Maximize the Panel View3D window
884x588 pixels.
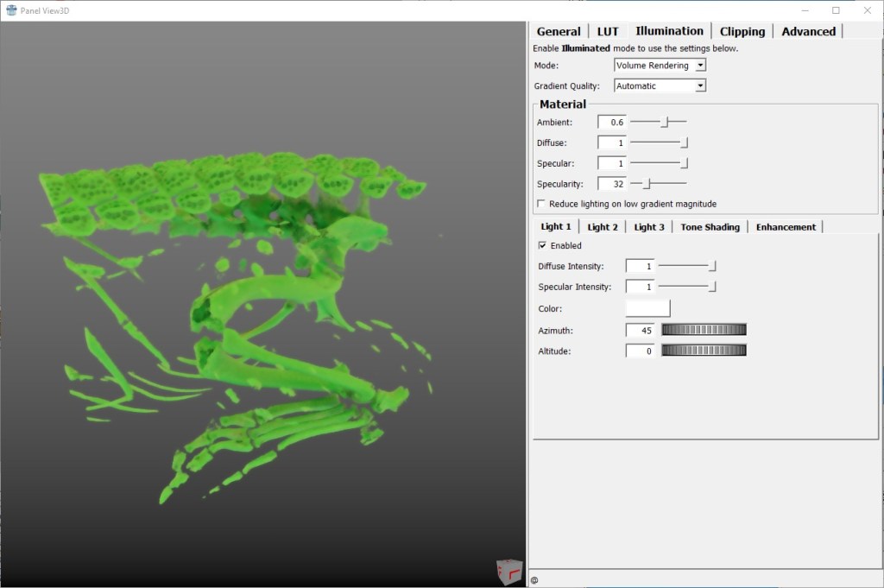pyautogui.click(x=836, y=10)
